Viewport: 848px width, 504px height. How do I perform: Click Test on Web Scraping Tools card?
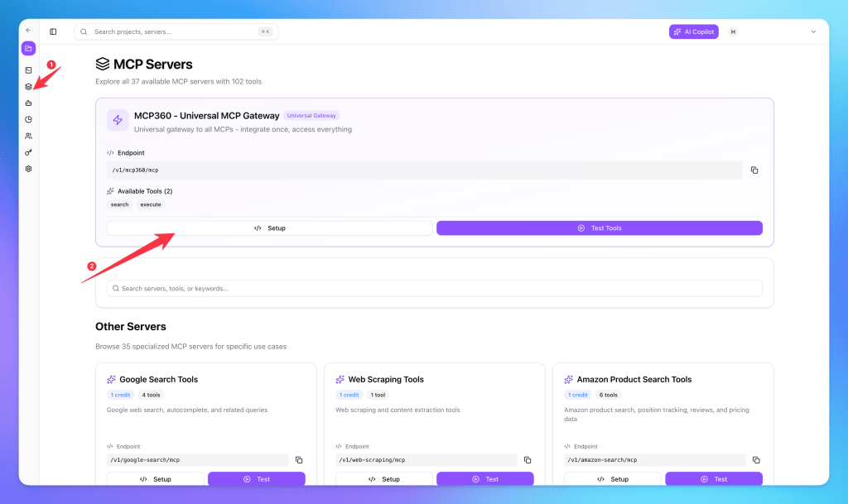[x=484, y=479]
